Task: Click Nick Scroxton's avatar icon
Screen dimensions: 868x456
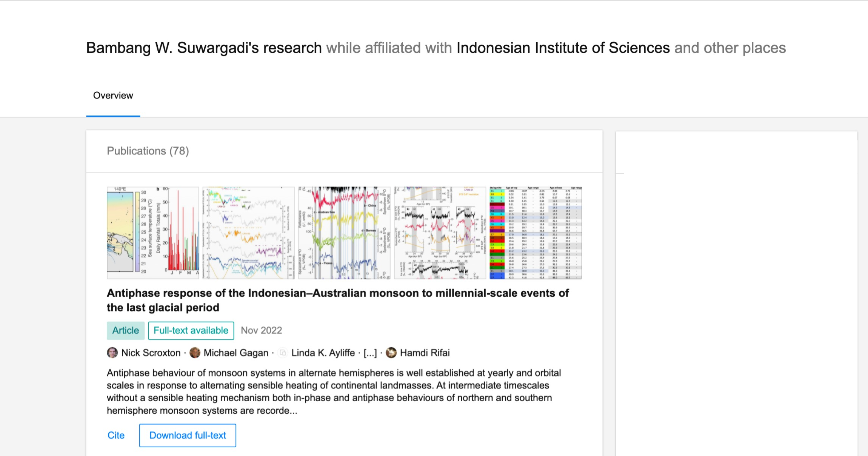Action: tap(112, 353)
